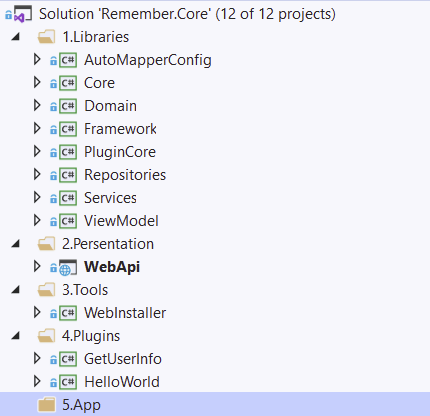
Task: Expand the GetUserInfo plugin project
Action: point(37,359)
